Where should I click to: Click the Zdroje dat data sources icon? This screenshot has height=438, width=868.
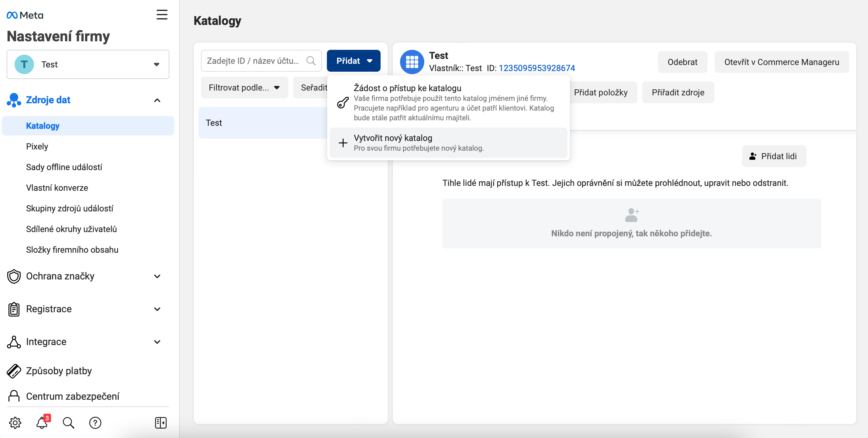click(x=14, y=100)
